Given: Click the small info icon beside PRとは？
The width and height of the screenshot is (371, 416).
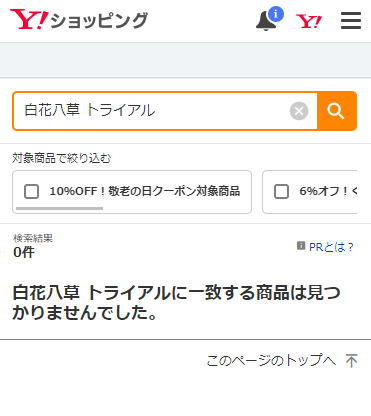Looking at the screenshot, I should [x=301, y=246].
